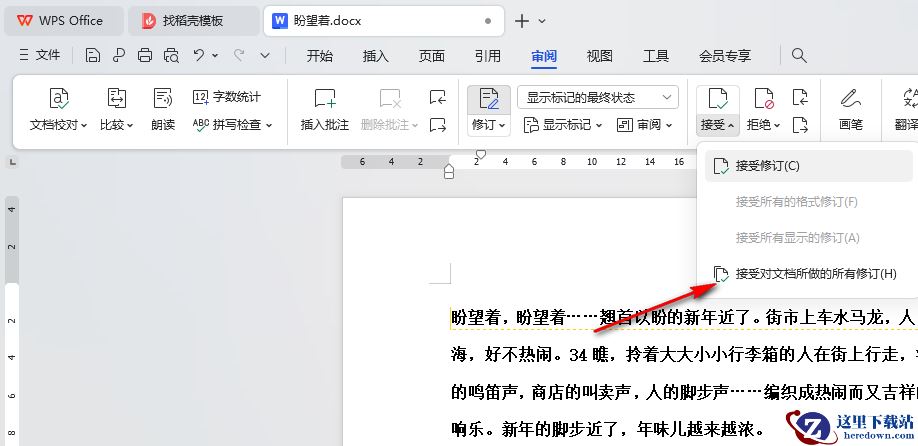
Task: Click the 比较 documents icon
Action: (117, 98)
